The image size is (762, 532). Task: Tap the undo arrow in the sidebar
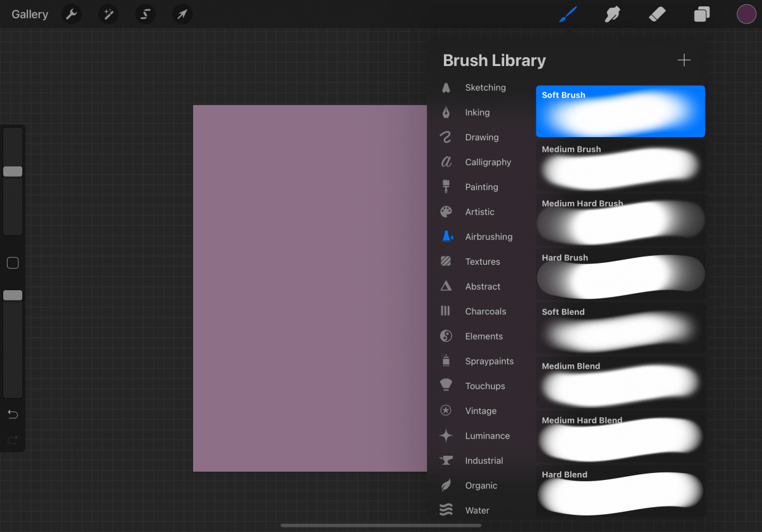pyautogui.click(x=13, y=414)
